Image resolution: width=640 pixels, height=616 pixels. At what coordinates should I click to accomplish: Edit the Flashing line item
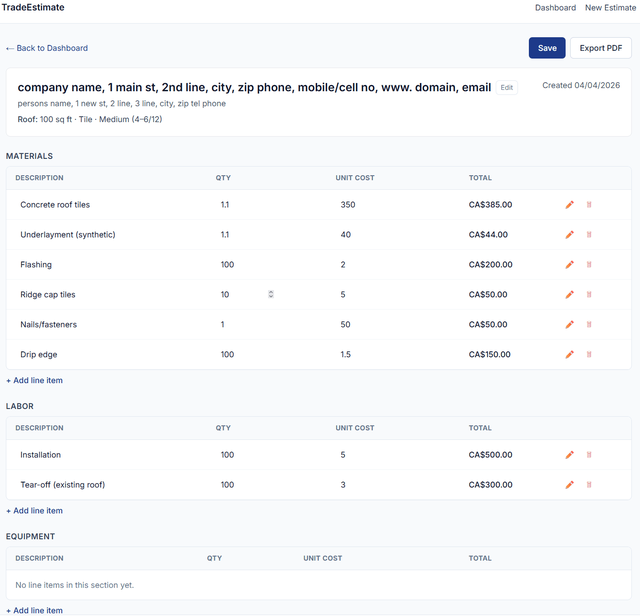click(569, 265)
